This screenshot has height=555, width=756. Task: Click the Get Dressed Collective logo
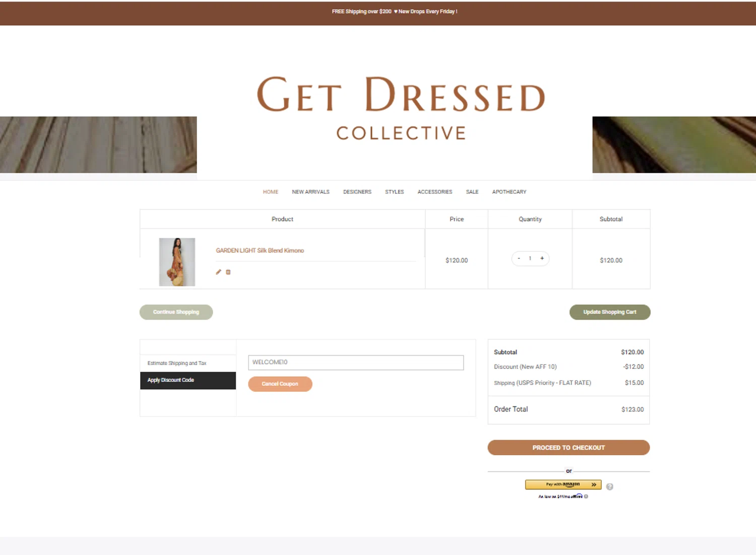click(x=401, y=108)
